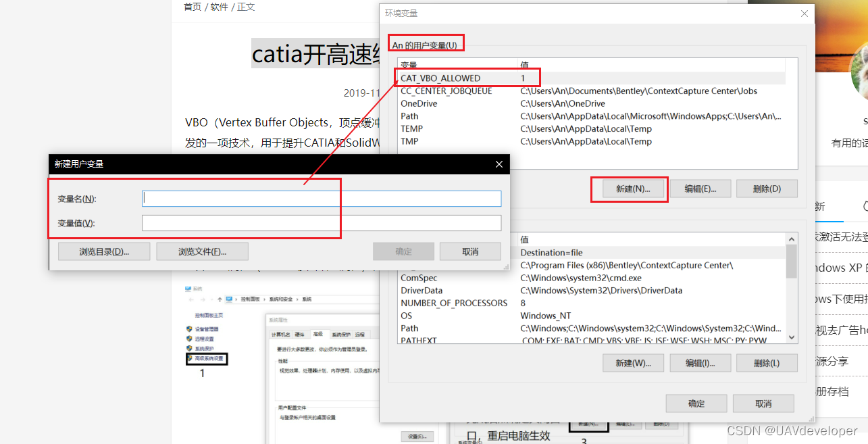Click Delete button under system variables
This screenshot has height=444, width=868.
pyautogui.click(x=767, y=363)
